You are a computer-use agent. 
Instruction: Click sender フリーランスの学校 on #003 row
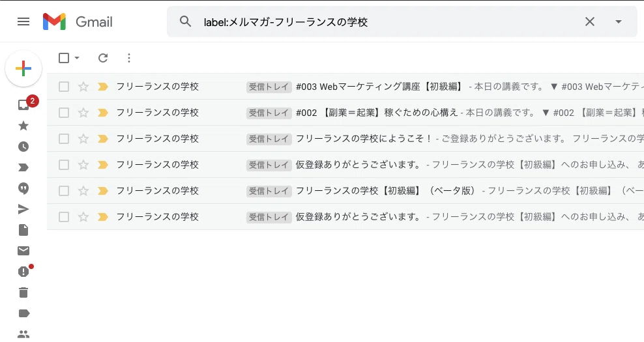pyautogui.click(x=158, y=87)
